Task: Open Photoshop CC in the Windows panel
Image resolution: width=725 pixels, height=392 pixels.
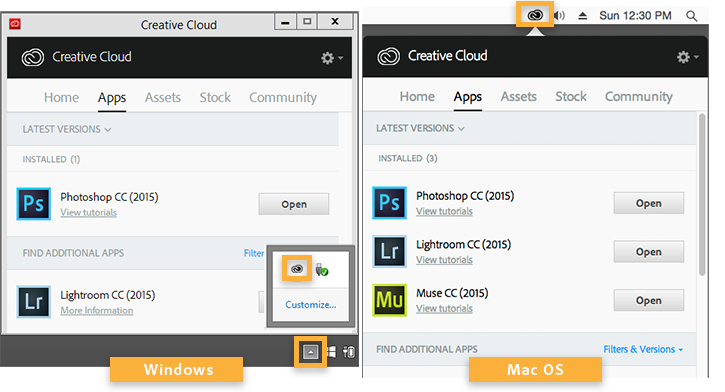Action: [x=294, y=204]
